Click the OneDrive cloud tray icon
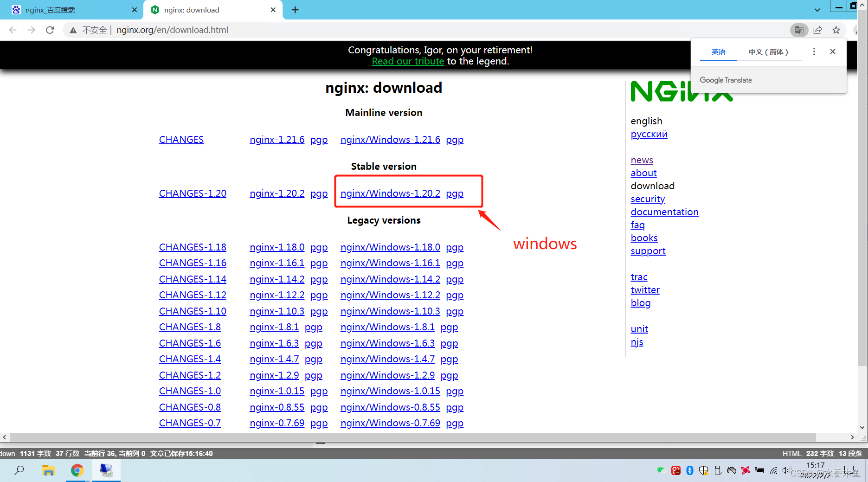868x482 pixels. (732, 470)
